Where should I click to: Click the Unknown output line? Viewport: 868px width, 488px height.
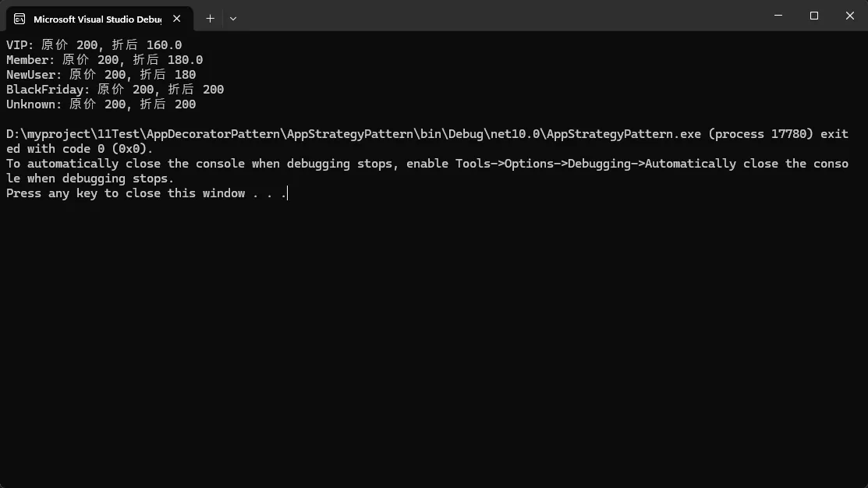click(x=101, y=104)
